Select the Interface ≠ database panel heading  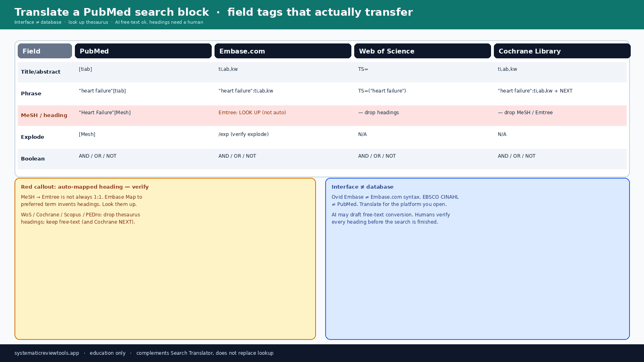click(363, 187)
